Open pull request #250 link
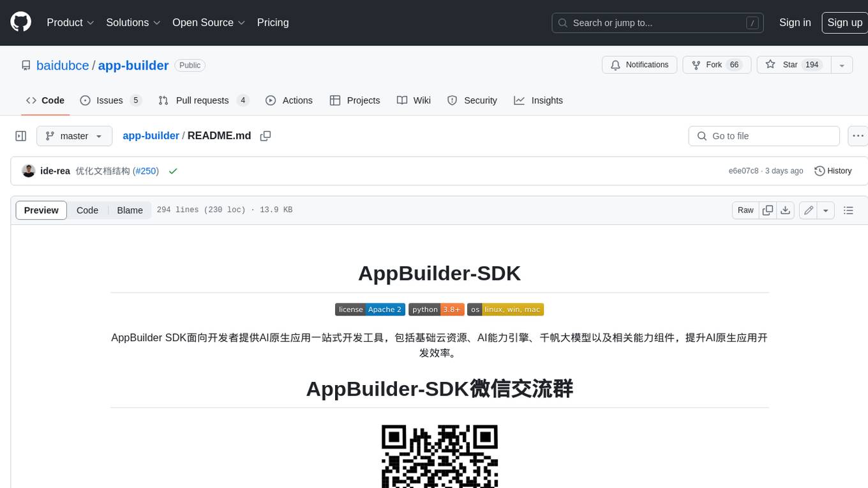Image resolution: width=868 pixels, height=488 pixels. pos(146,171)
